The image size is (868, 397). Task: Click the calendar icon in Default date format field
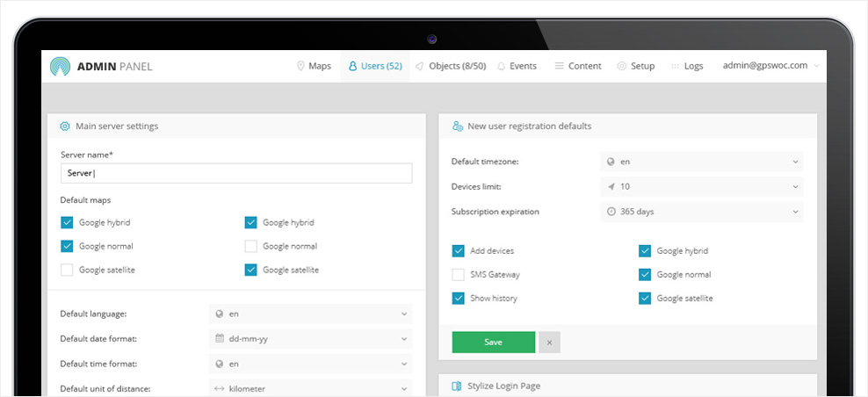coord(220,338)
